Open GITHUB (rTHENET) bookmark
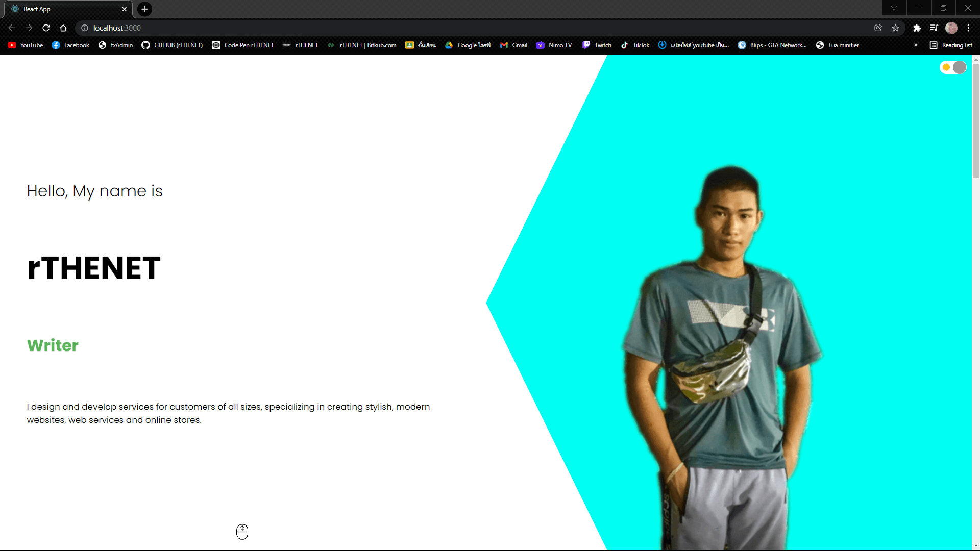The height and width of the screenshot is (551, 980). coord(172,45)
